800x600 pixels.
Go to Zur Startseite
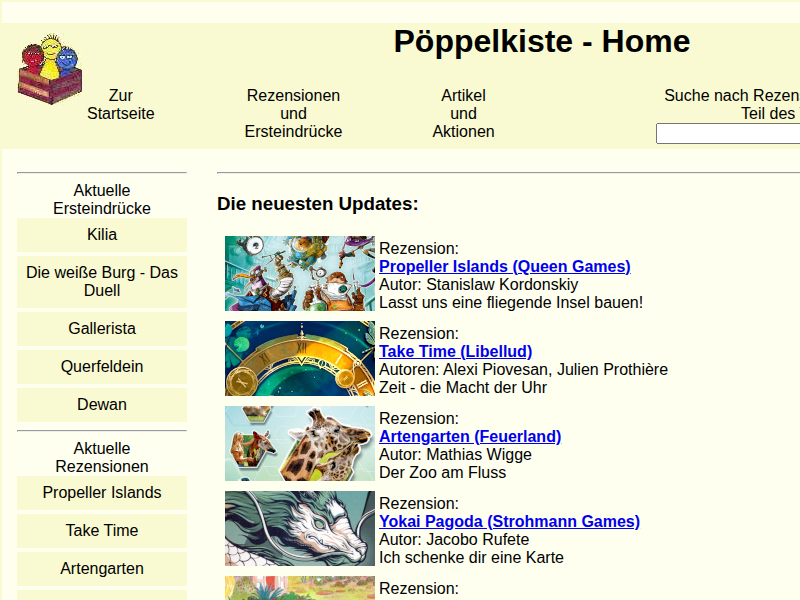coord(121,104)
